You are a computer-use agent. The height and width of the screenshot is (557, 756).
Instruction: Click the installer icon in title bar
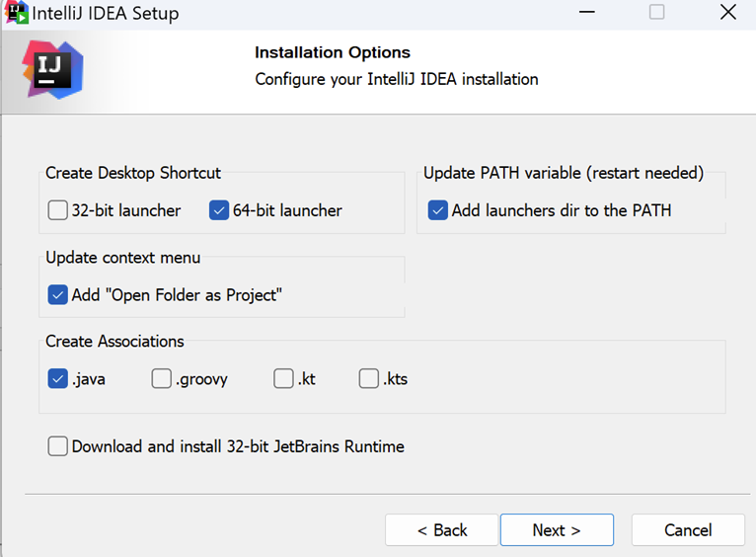point(16,13)
